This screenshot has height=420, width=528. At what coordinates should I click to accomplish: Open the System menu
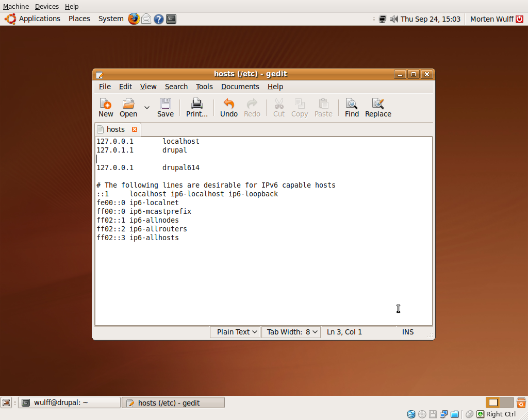point(111,19)
